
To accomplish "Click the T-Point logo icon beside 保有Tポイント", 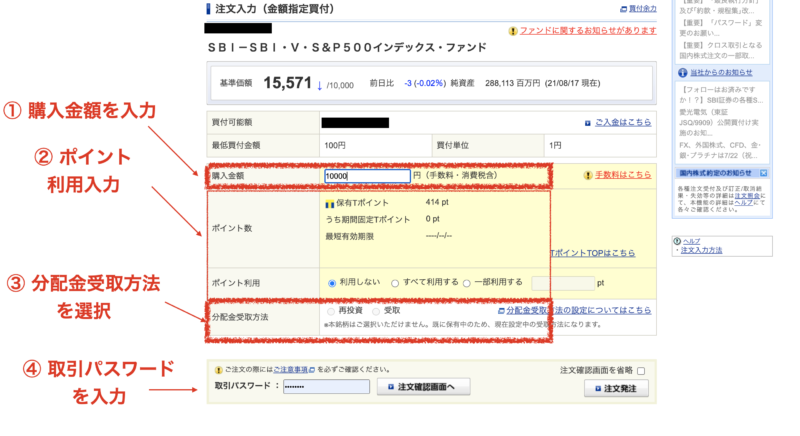I will pos(330,204).
